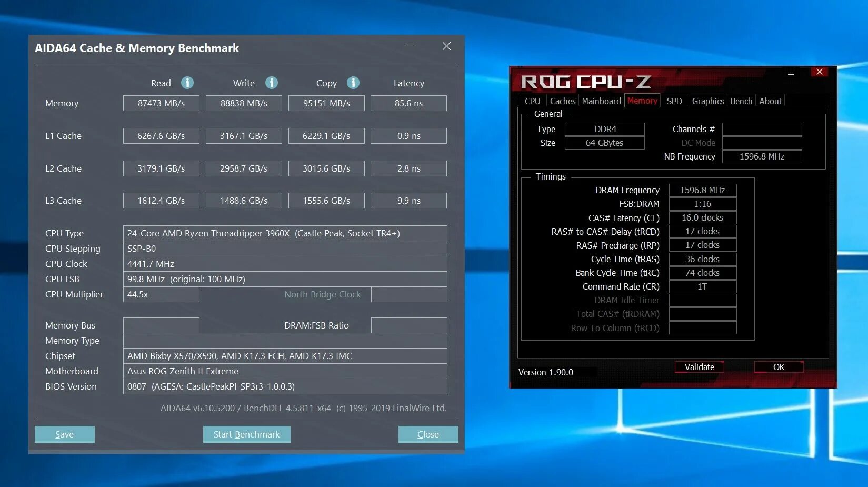Image resolution: width=868 pixels, height=487 pixels.
Task: Switch to the CPU tab in CPU-Z
Action: click(532, 101)
